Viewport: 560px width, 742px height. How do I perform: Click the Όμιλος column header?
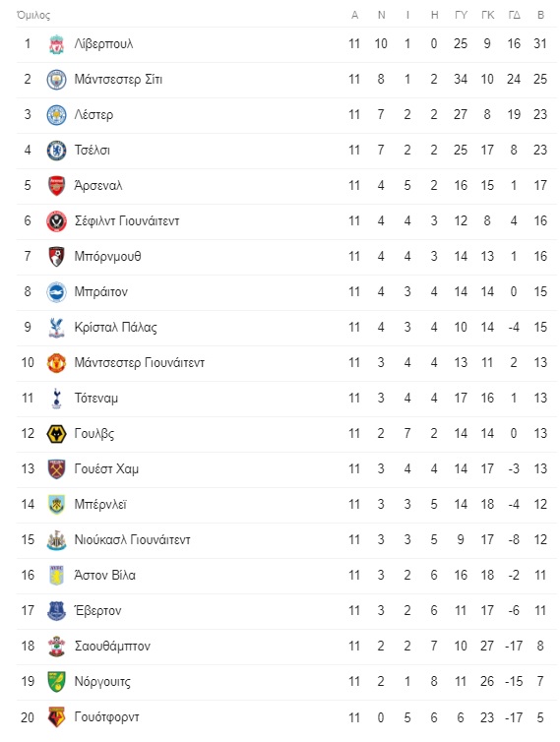[x=33, y=15]
